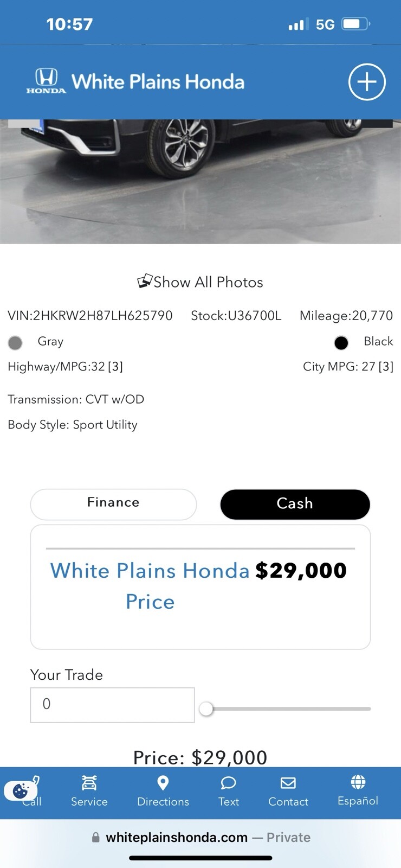Click the Show All Photos icon
The height and width of the screenshot is (868, 401).
tap(144, 282)
